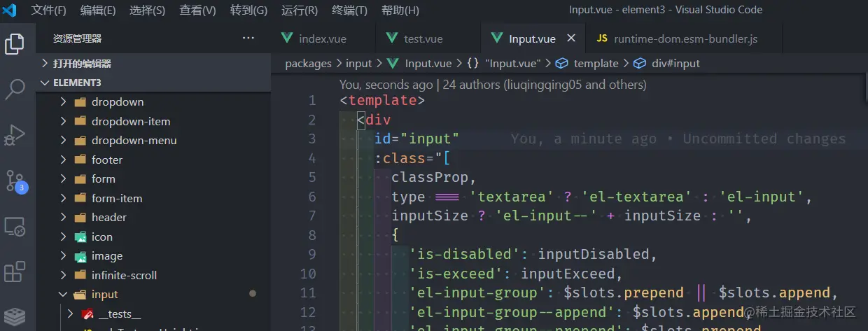
Task: Open the 24 authors CodeLens annotation
Action: point(545,85)
